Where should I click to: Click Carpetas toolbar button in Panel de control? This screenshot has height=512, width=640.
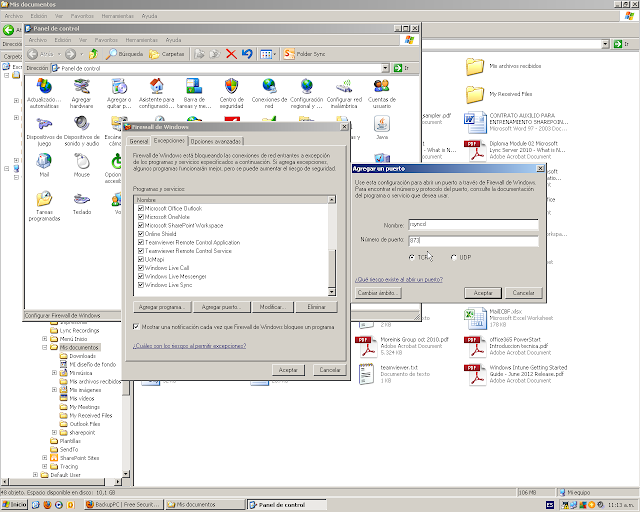pyautogui.click(x=167, y=54)
